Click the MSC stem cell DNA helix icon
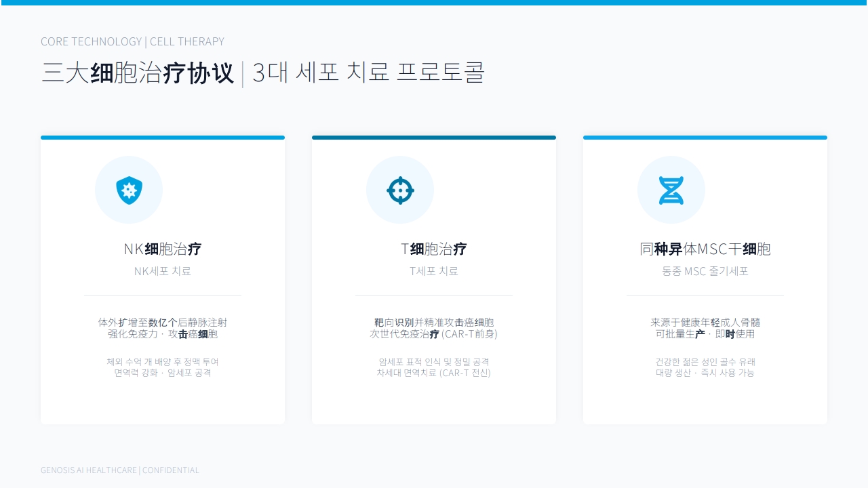868x488 pixels. [671, 190]
